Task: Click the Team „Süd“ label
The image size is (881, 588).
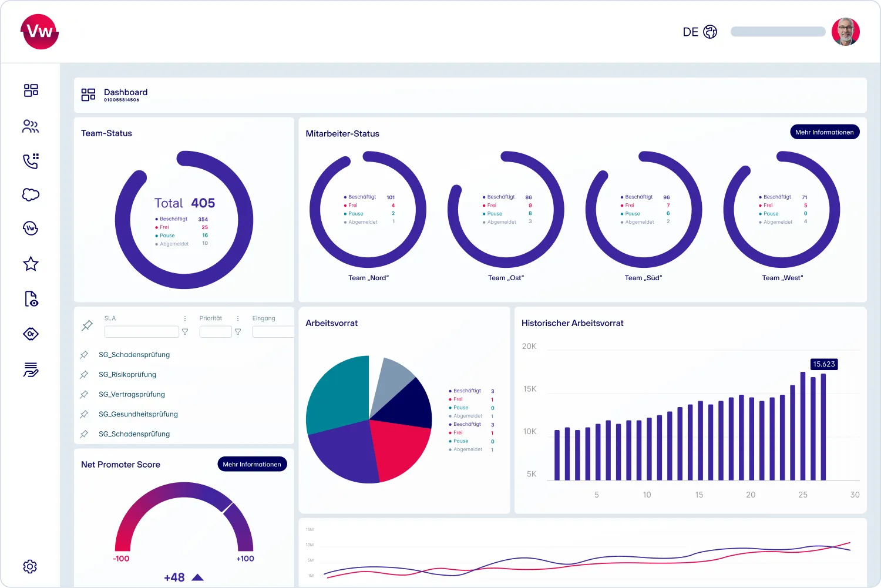Action: point(643,278)
